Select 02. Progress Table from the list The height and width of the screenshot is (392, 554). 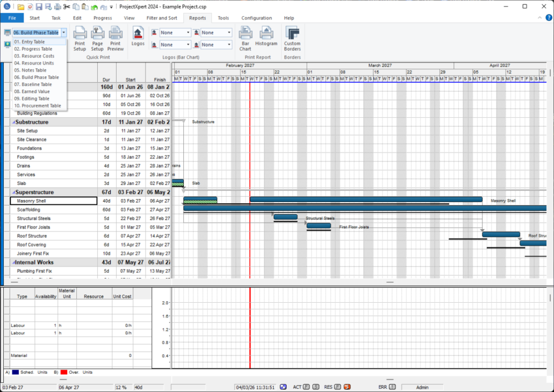(39, 49)
